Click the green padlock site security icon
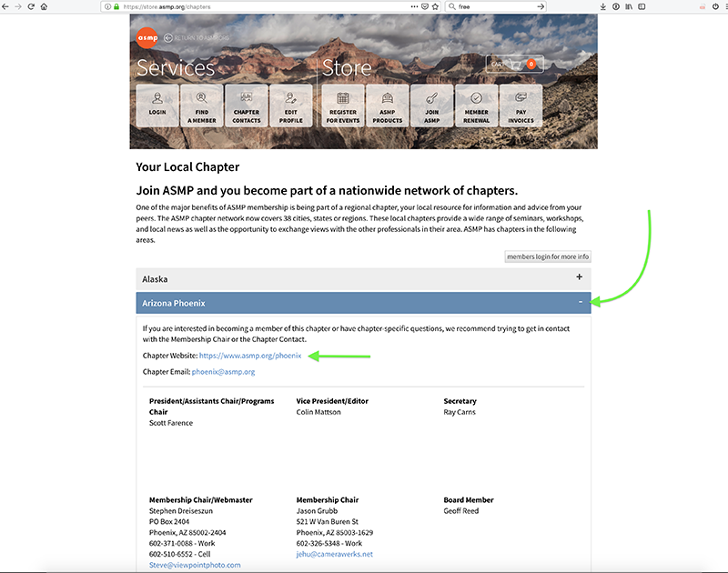 point(116,6)
